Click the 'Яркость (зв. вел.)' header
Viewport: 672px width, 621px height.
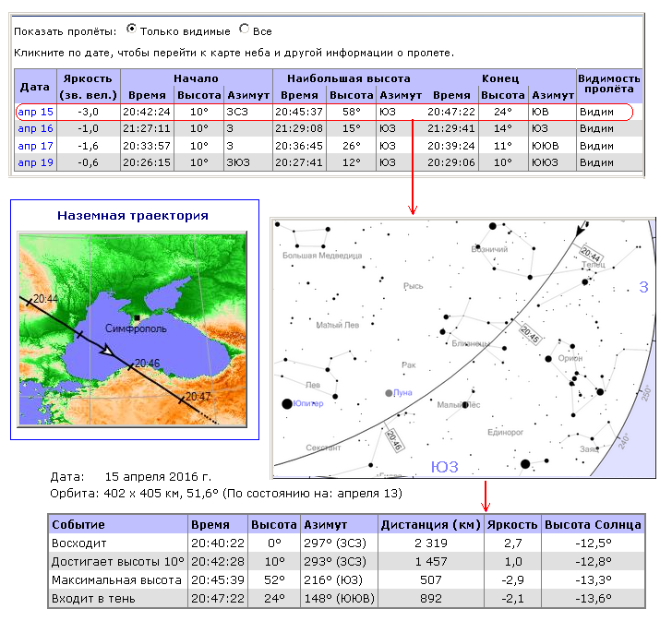(x=89, y=87)
